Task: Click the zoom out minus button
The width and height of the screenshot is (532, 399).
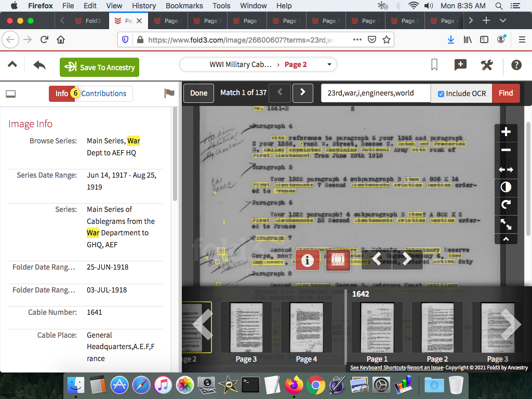Action: coord(506,151)
